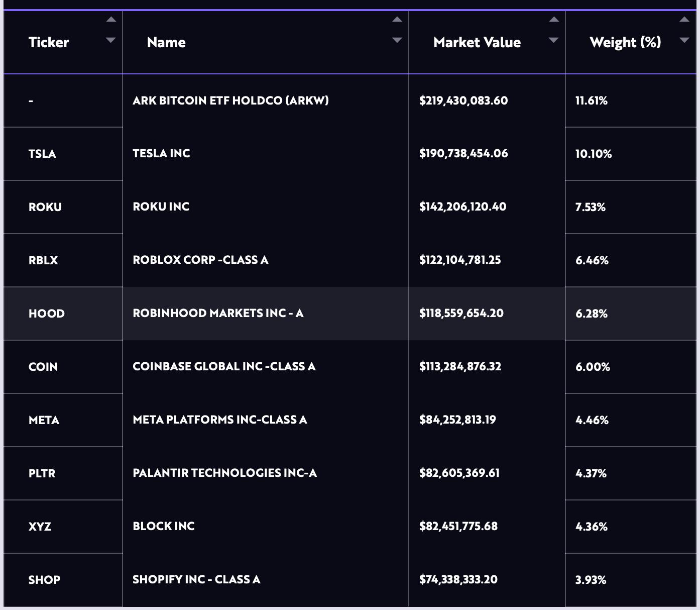700x610 pixels.
Task: Click SHOPIFY INC - CLASS A name
Action: pos(196,579)
